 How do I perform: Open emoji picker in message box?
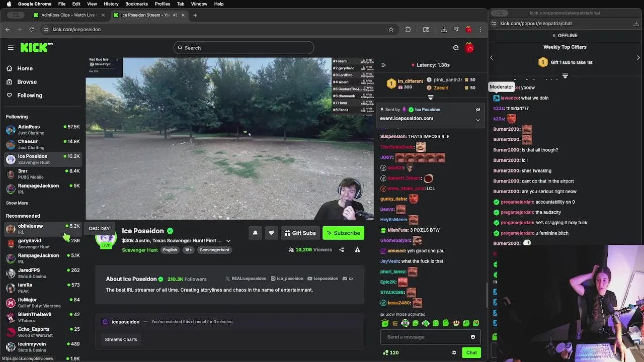pyautogui.click(x=473, y=337)
